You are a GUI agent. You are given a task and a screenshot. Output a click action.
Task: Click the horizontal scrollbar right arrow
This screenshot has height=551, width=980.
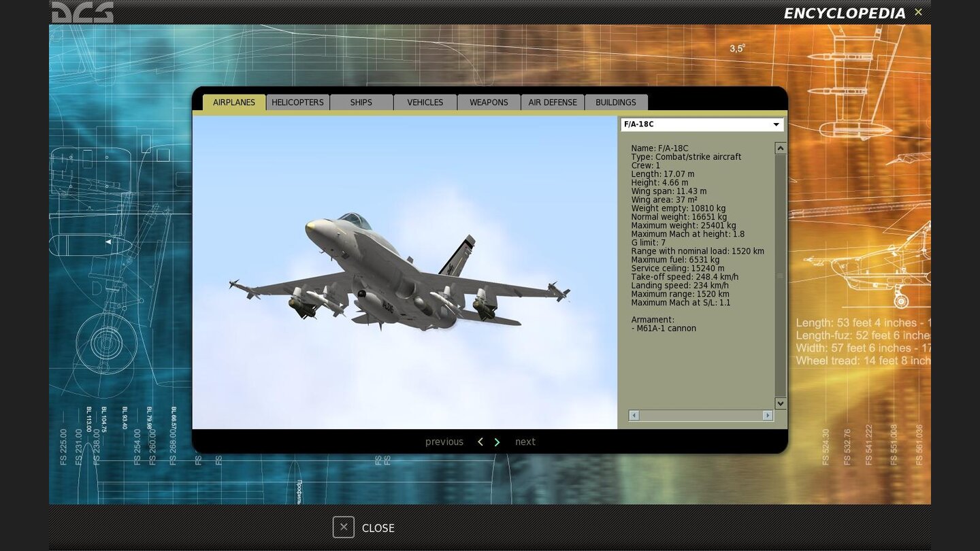pyautogui.click(x=768, y=415)
